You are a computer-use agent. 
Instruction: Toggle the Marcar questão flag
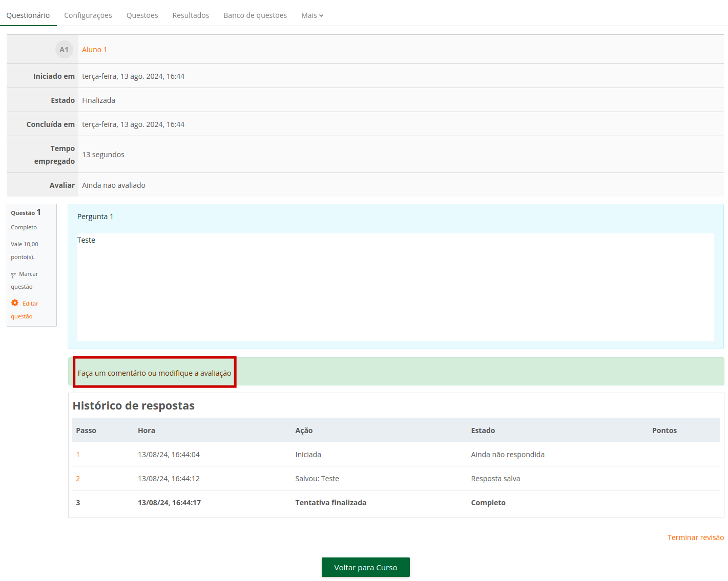pyautogui.click(x=28, y=274)
